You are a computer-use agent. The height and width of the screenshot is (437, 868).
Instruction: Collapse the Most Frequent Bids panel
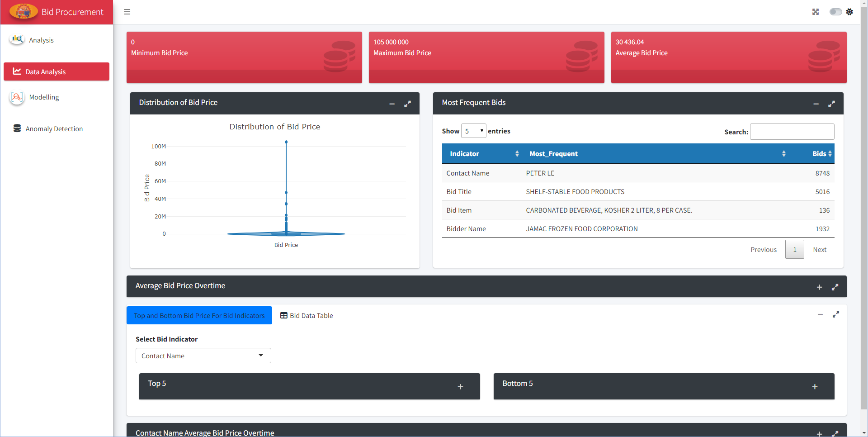(x=816, y=104)
